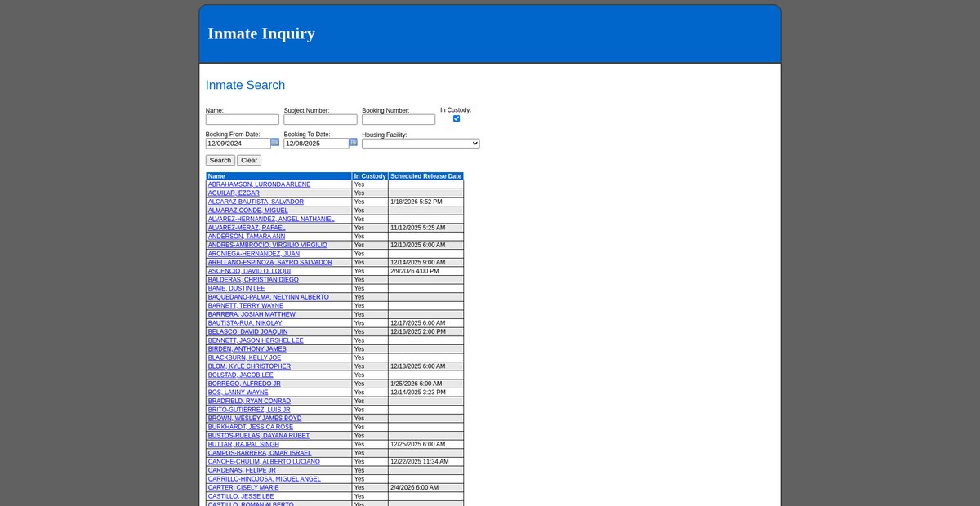The image size is (980, 506).
Task: Click the Booking To Date field
Action: click(x=316, y=144)
